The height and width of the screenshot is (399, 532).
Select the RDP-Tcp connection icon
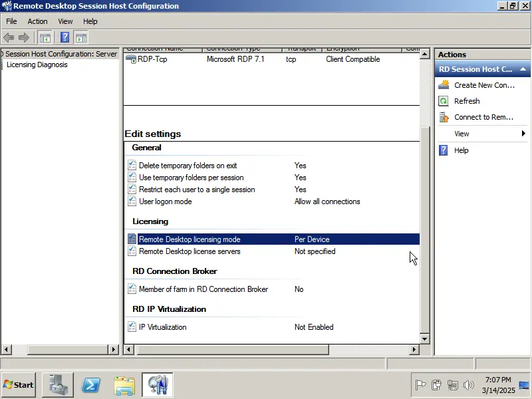click(x=131, y=59)
